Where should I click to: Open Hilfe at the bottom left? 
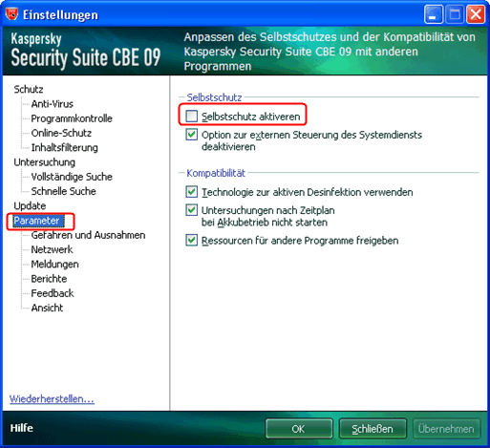(21, 428)
